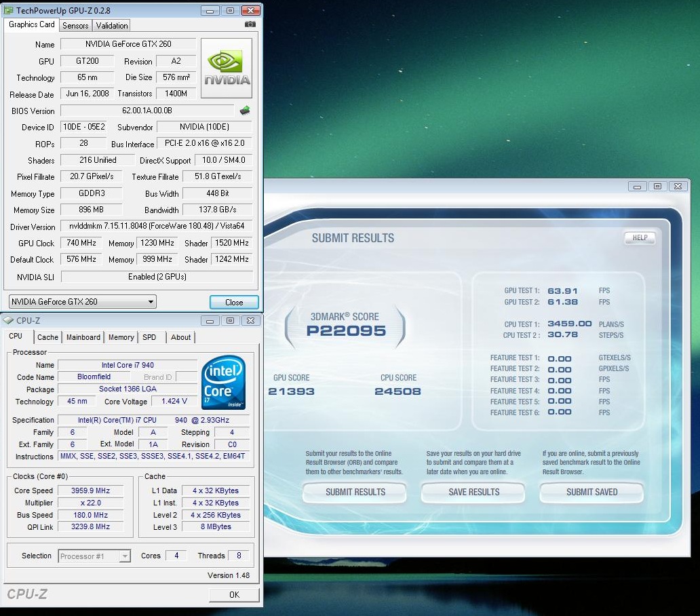Click the Core Speed value 3959.9 MHz
The height and width of the screenshot is (616, 700).
click(x=91, y=490)
